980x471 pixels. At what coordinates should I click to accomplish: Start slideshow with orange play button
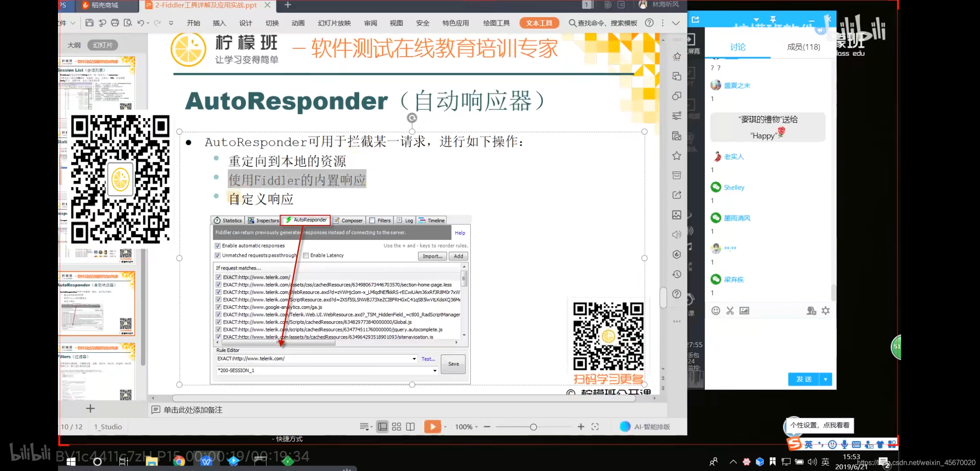(x=432, y=427)
